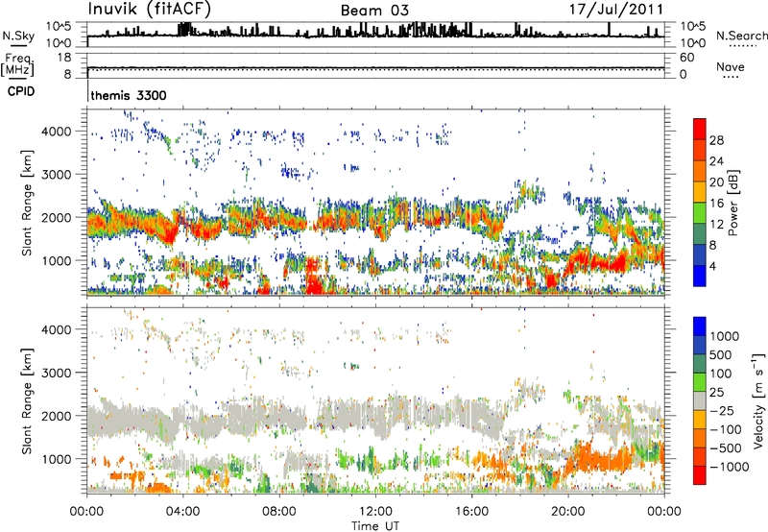
Task: Click the "28" label on the Power colorbar
Action: 716,140
